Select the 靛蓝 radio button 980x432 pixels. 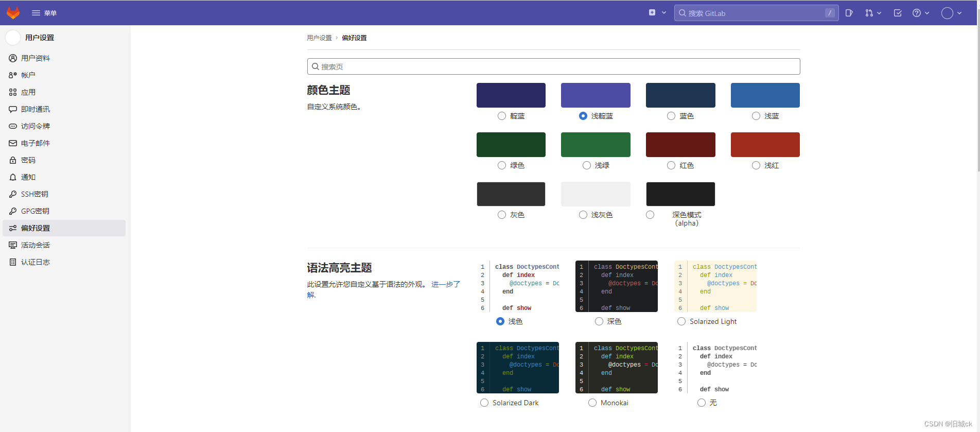point(502,116)
